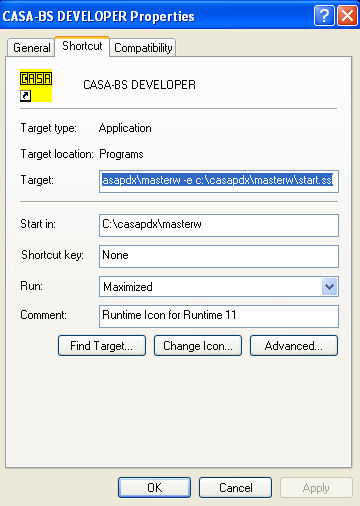Select the Shortcut key field
This screenshot has width=360, height=506.
pos(219,256)
